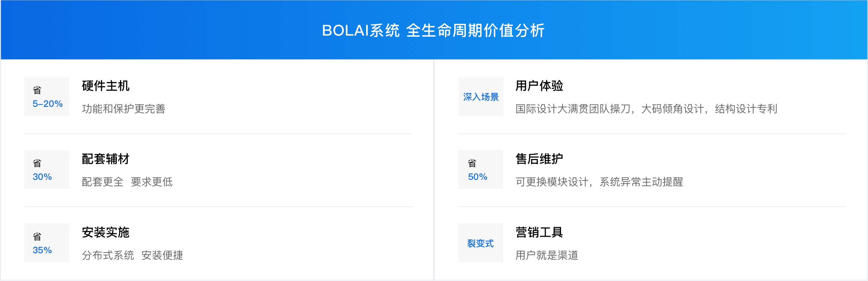
Task: Click the 国际设计大满贯团队操刀 description
Action: click(x=647, y=109)
